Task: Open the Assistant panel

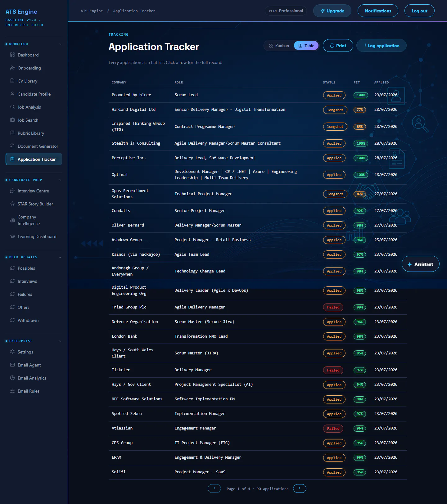Action: (421, 264)
